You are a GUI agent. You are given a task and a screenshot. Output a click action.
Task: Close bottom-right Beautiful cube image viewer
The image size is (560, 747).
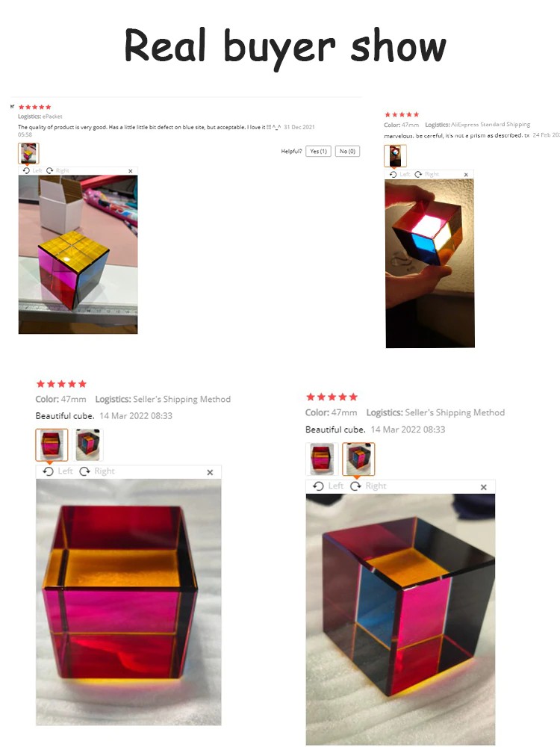click(x=484, y=487)
